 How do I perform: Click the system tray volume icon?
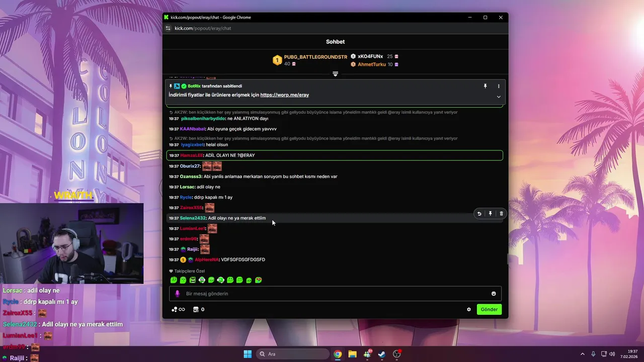[x=612, y=354]
